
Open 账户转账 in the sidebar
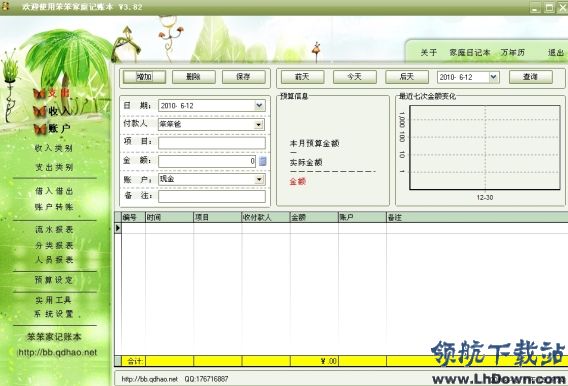pos(54,207)
